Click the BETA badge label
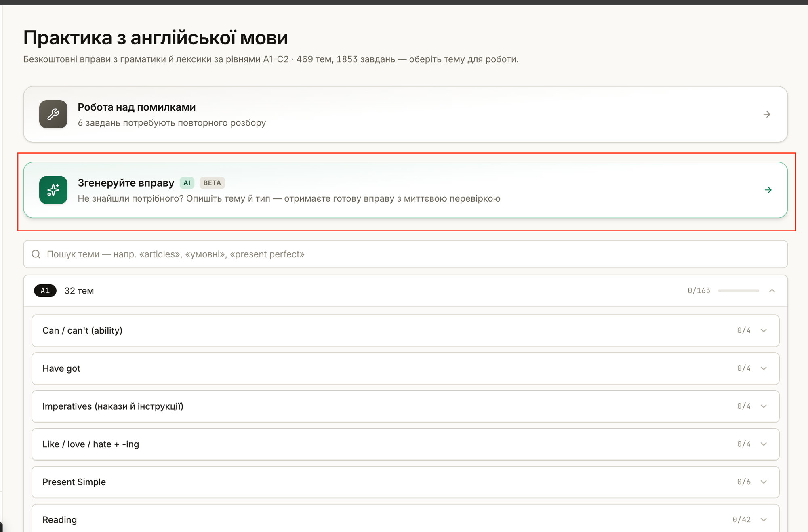This screenshot has height=532, width=808. click(x=212, y=183)
